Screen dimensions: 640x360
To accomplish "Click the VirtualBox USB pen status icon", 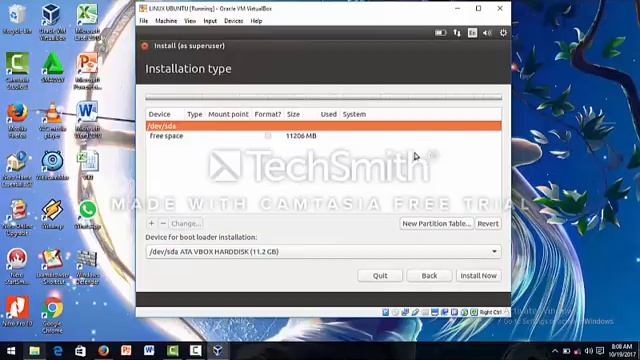I will click(x=415, y=312).
